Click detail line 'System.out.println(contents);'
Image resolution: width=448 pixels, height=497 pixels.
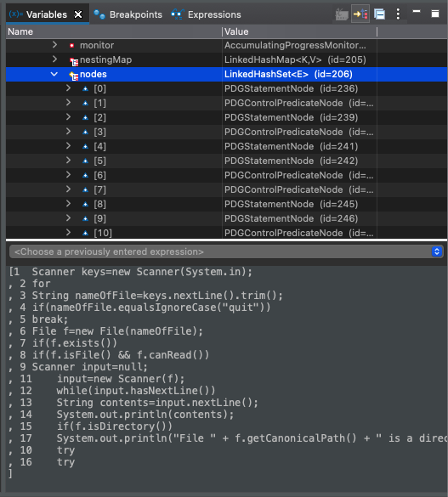pos(145,415)
